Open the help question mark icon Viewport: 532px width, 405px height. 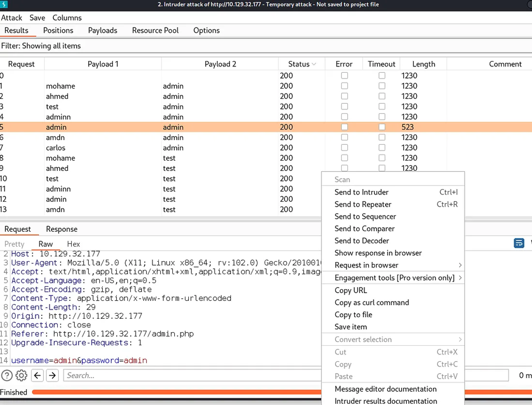pyautogui.click(x=7, y=375)
